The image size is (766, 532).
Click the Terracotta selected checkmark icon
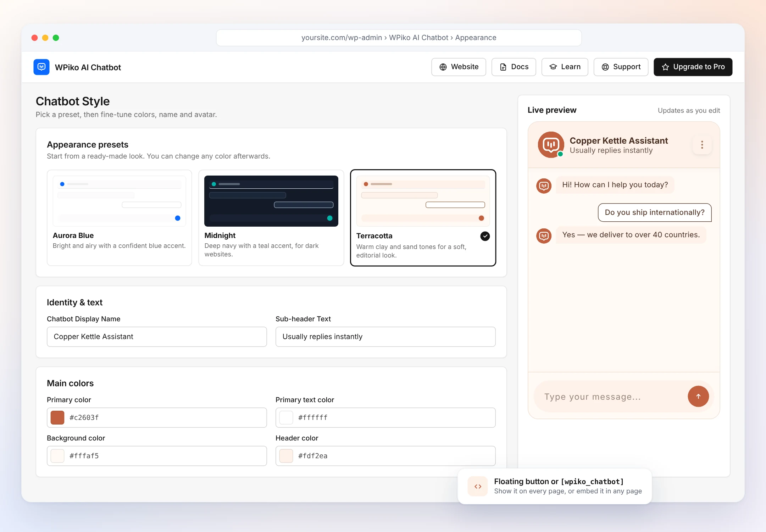tap(485, 236)
